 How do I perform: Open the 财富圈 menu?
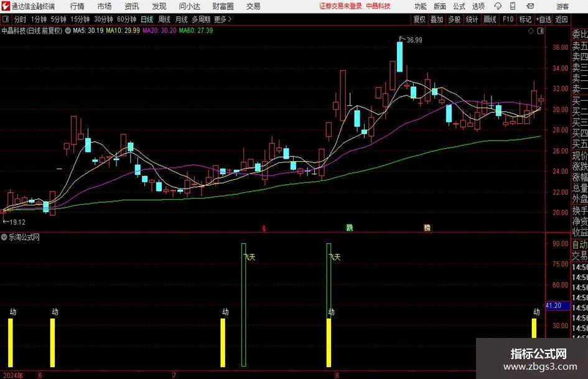(223, 6)
